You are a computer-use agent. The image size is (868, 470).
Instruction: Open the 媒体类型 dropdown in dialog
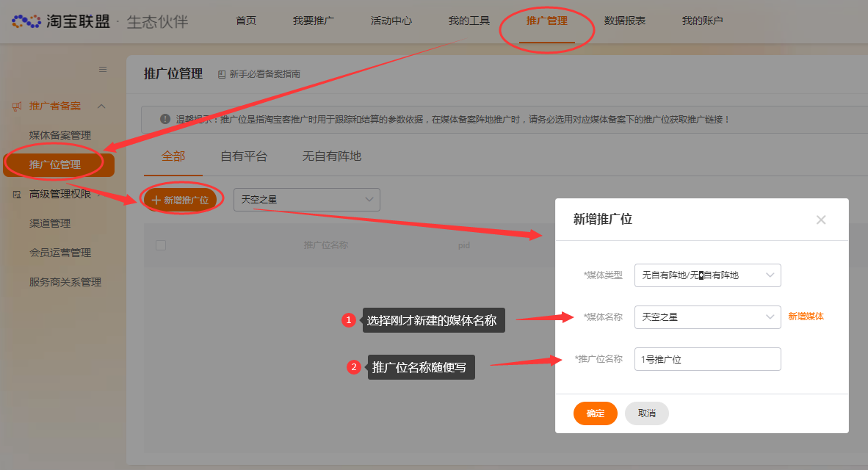[x=707, y=275]
